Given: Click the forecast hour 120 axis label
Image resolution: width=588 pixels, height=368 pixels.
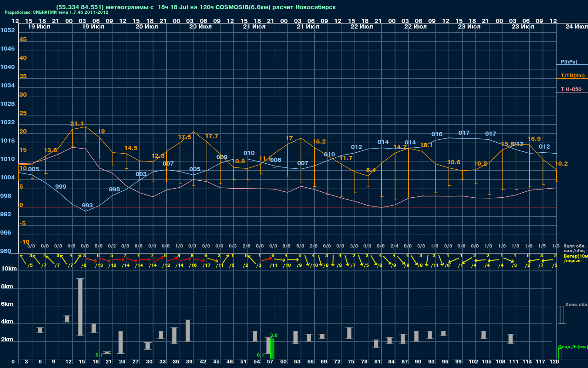Looking at the screenshot, I should 554,362.
